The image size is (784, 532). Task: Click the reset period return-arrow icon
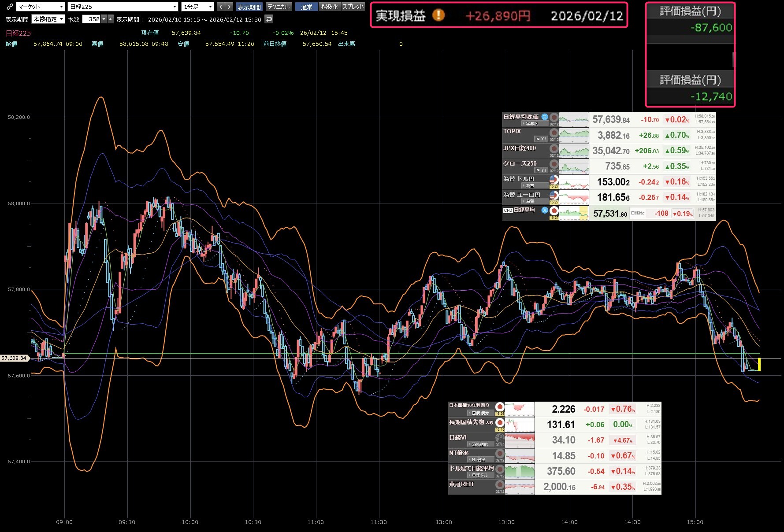(x=269, y=19)
